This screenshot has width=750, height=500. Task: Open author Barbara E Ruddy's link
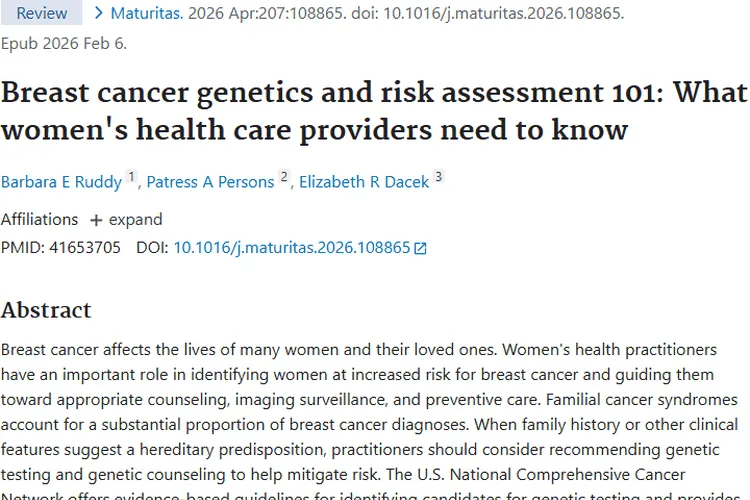pyautogui.click(x=61, y=182)
